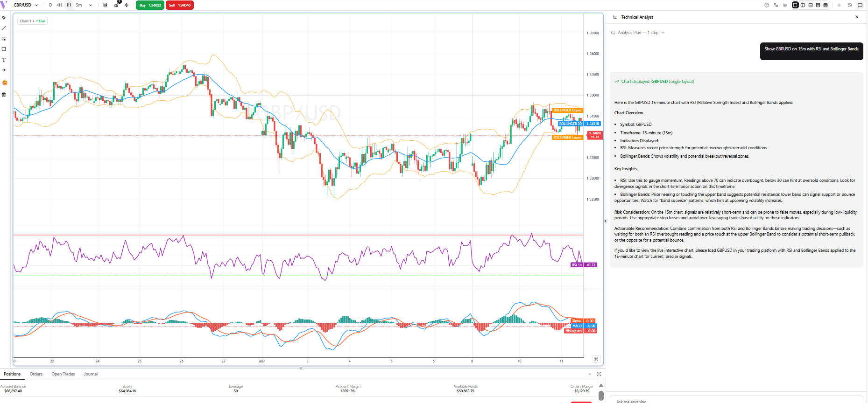
Task: Open the chart type candlestick icon
Action: point(105,5)
